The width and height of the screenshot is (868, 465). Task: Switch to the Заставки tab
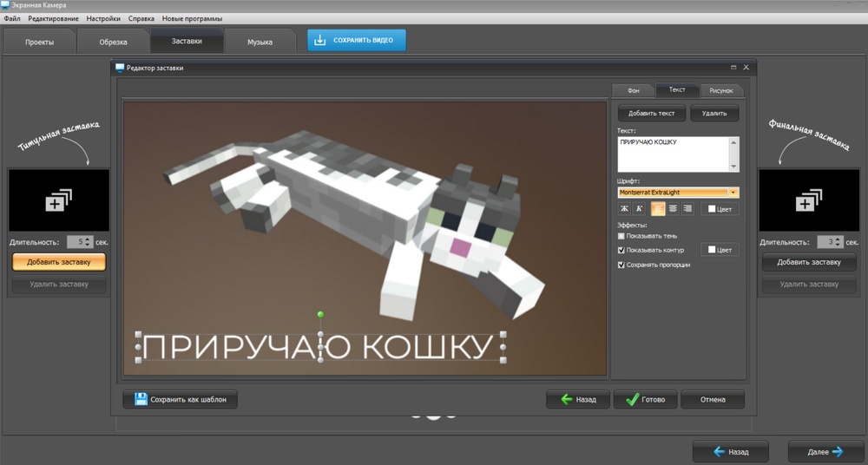point(187,41)
